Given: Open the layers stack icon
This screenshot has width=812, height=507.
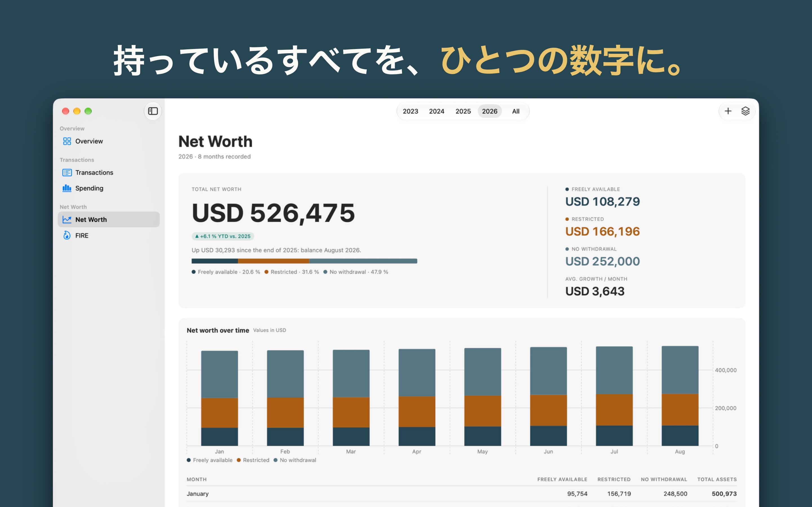Looking at the screenshot, I should pyautogui.click(x=745, y=111).
